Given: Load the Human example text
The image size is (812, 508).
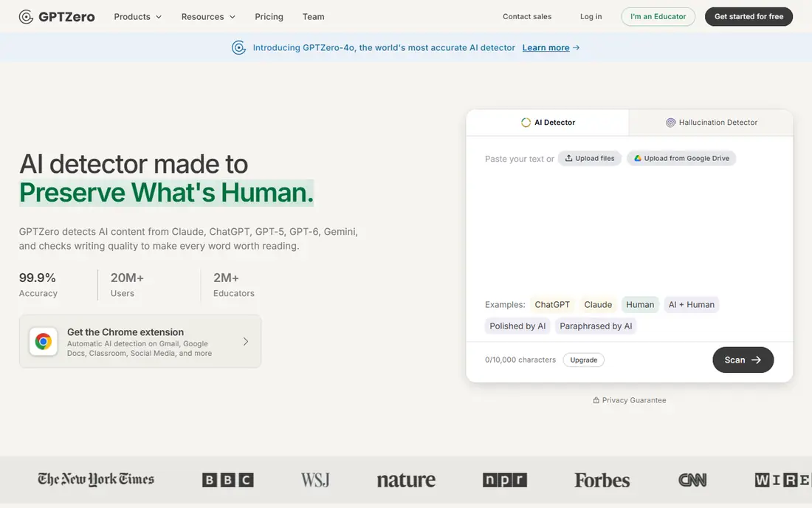Looking at the screenshot, I should [x=640, y=304].
